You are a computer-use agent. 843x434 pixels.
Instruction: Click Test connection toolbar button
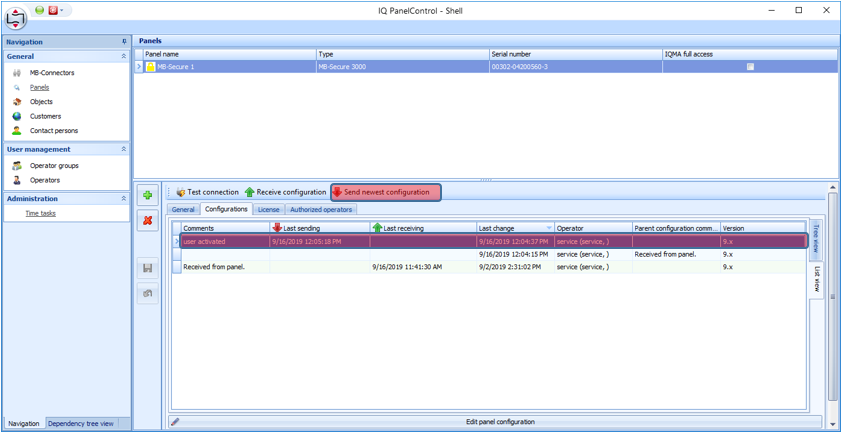pyautogui.click(x=208, y=192)
